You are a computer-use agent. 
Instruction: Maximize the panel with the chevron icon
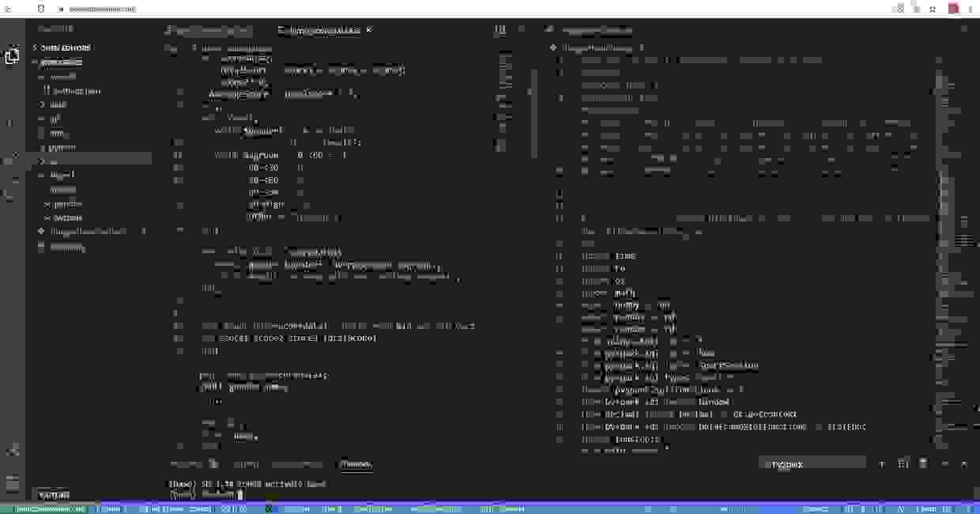pos(944,464)
